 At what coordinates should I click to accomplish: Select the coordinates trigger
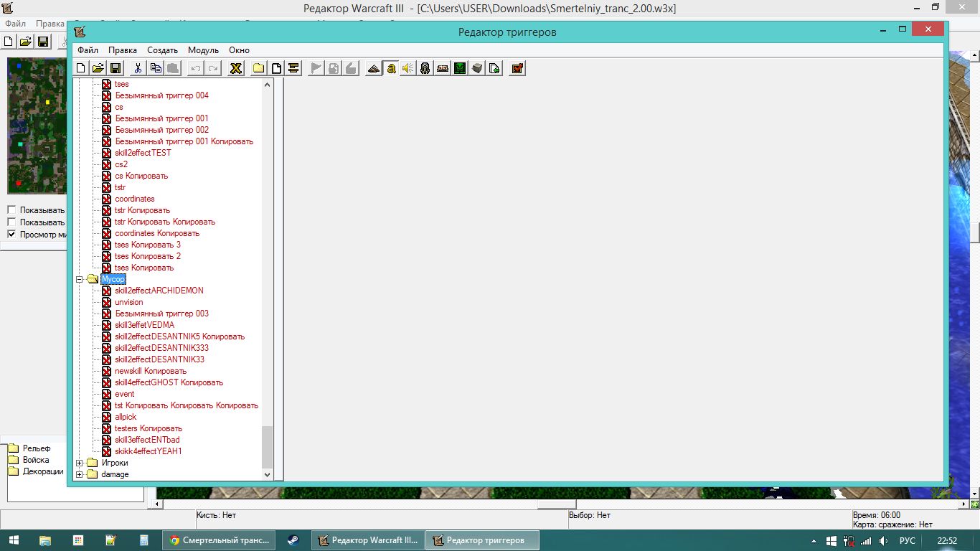tap(134, 199)
